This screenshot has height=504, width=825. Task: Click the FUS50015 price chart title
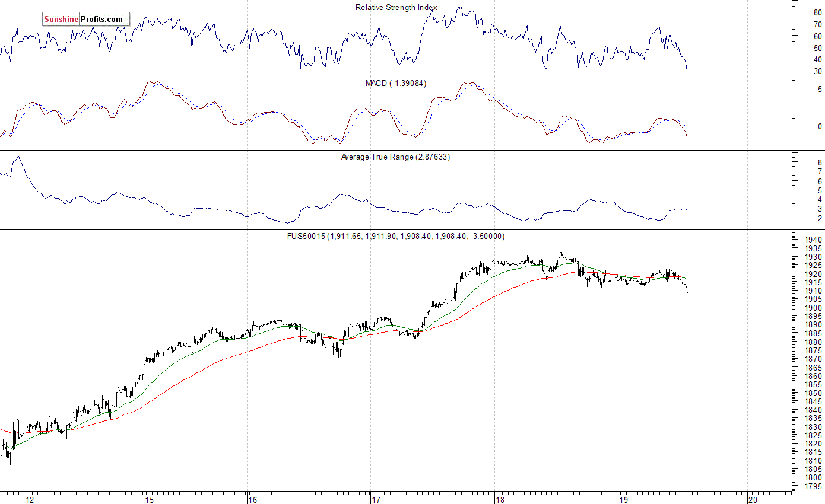396,237
